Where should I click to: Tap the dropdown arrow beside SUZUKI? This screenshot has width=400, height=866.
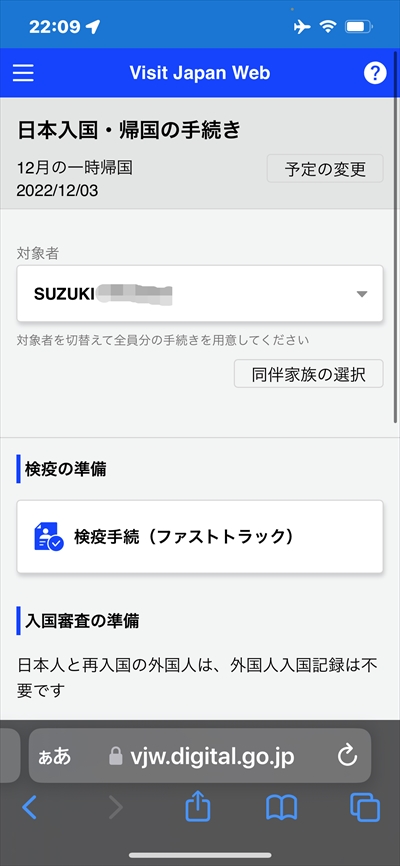click(x=362, y=294)
